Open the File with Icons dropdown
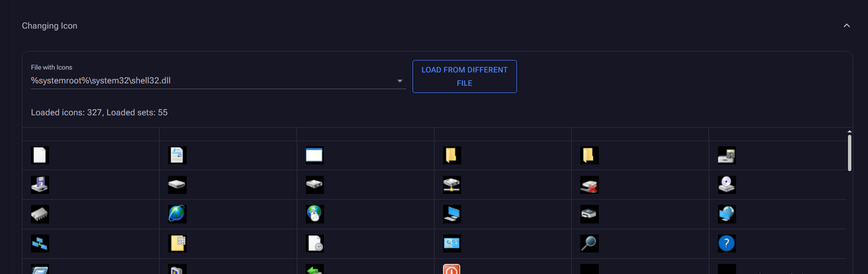The image size is (868, 274). (399, 81)
